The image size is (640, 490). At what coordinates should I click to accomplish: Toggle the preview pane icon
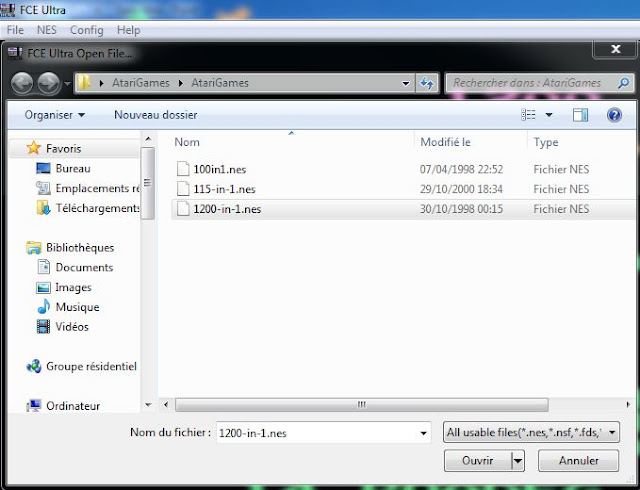[580, 115]
